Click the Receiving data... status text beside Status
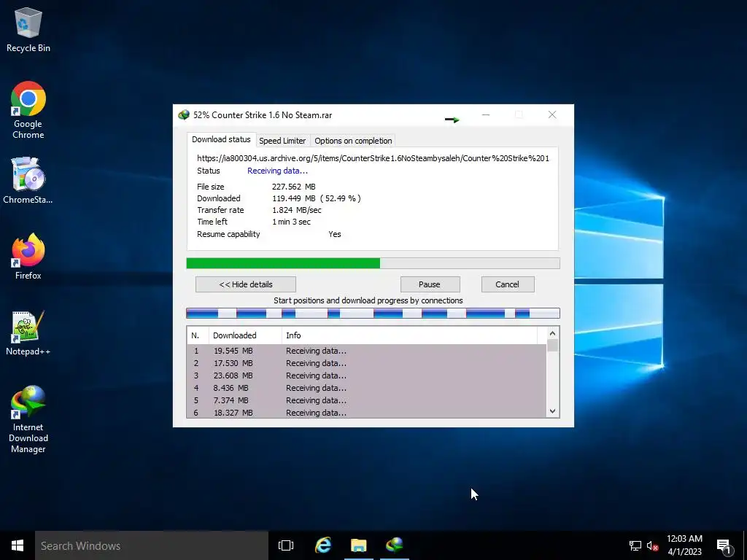 [x=277, y=171]
